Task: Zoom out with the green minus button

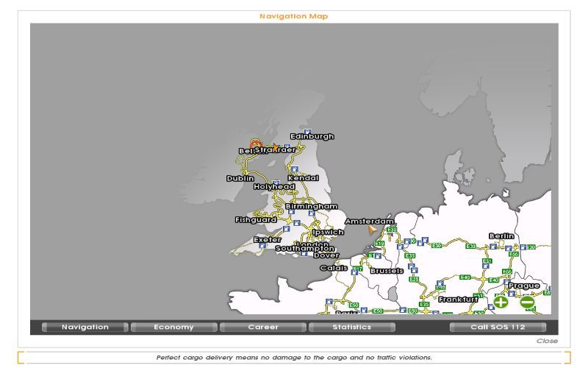Action: (x=527, y=302)
